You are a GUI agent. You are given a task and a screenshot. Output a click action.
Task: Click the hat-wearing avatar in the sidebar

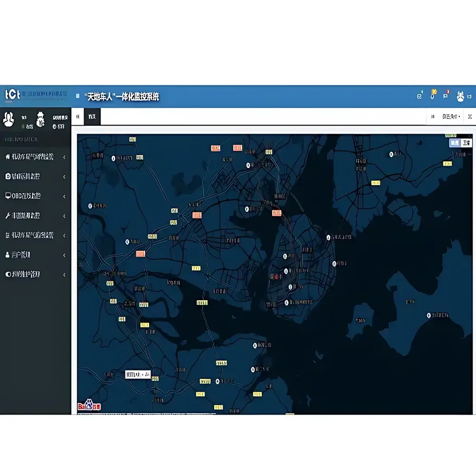pyautogui.click(x=40, y=119)
